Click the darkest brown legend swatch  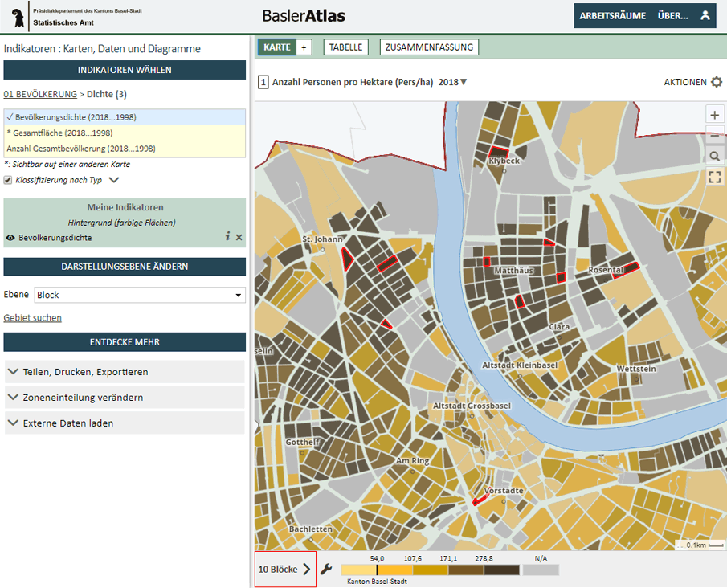point(501,570)
